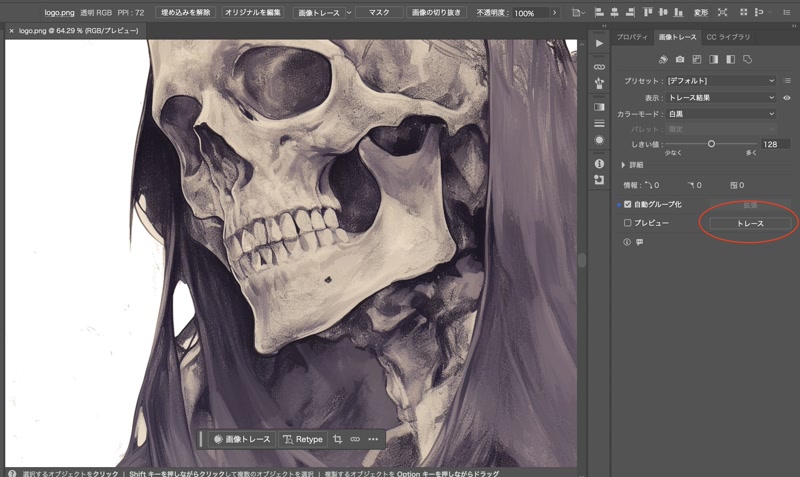Switch to the 画像トレース panel tab
Image resolution: width=800 pixels, height=477 pixels.
pyautogui.click(x=677, y=37)
